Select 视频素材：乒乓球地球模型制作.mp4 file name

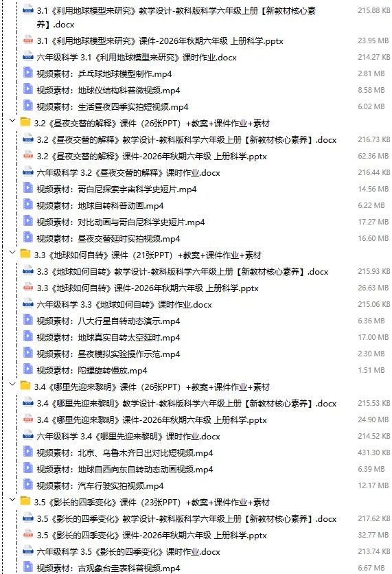pyautogui.click(x=104, y=74)
